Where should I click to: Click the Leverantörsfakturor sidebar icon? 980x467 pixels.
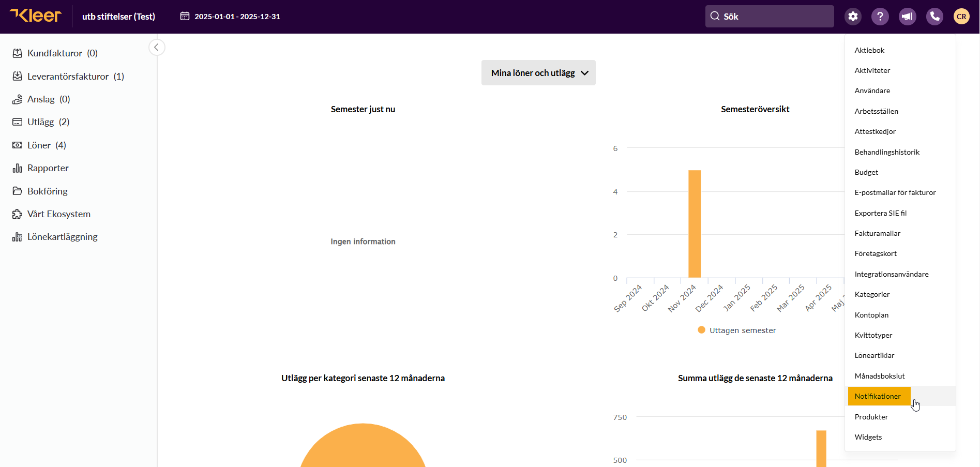(x=18, y=77)
